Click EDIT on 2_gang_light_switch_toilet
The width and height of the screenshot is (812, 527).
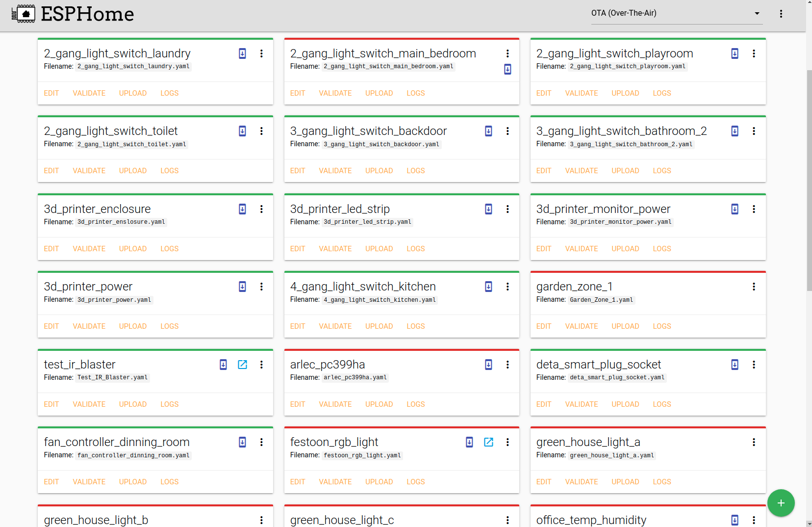click(x=51, y=170)
